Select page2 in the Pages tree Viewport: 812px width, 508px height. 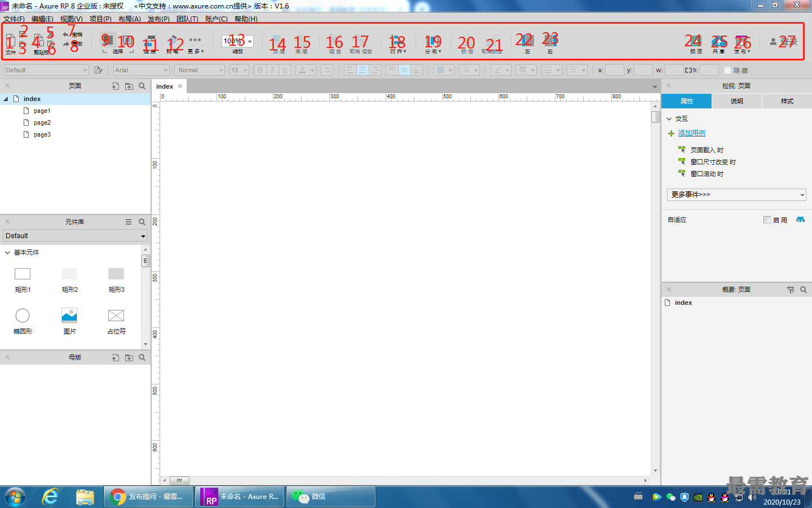pos(42,122)
